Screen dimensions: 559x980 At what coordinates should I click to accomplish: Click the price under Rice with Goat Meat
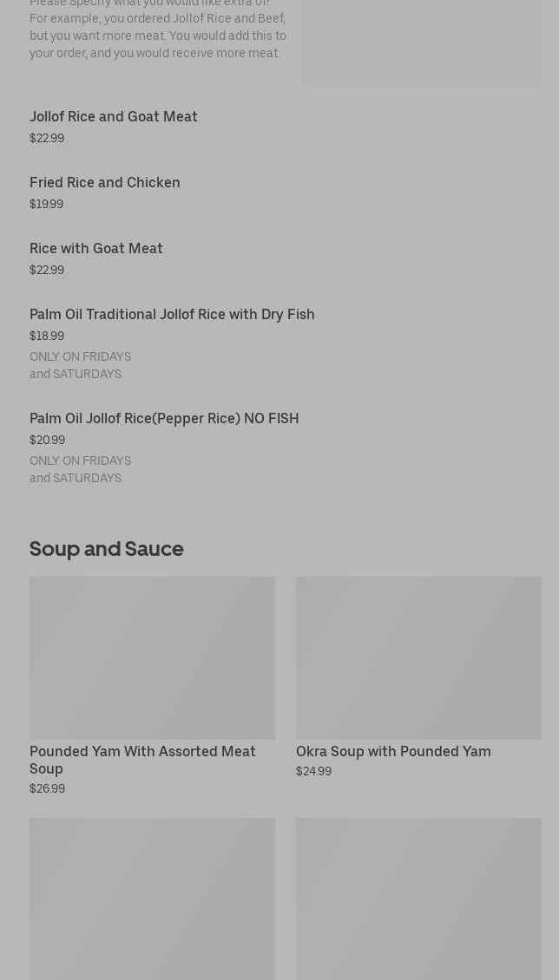(x=47, y=271)
